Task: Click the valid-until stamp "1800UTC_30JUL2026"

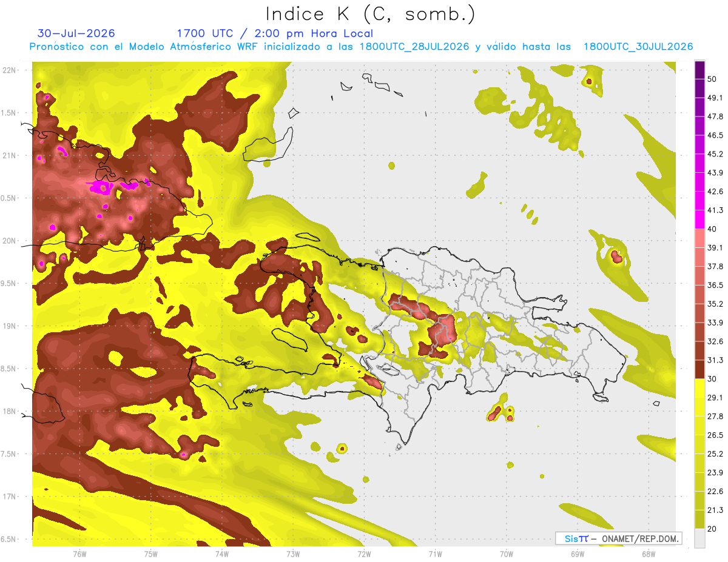Action: 638,47
